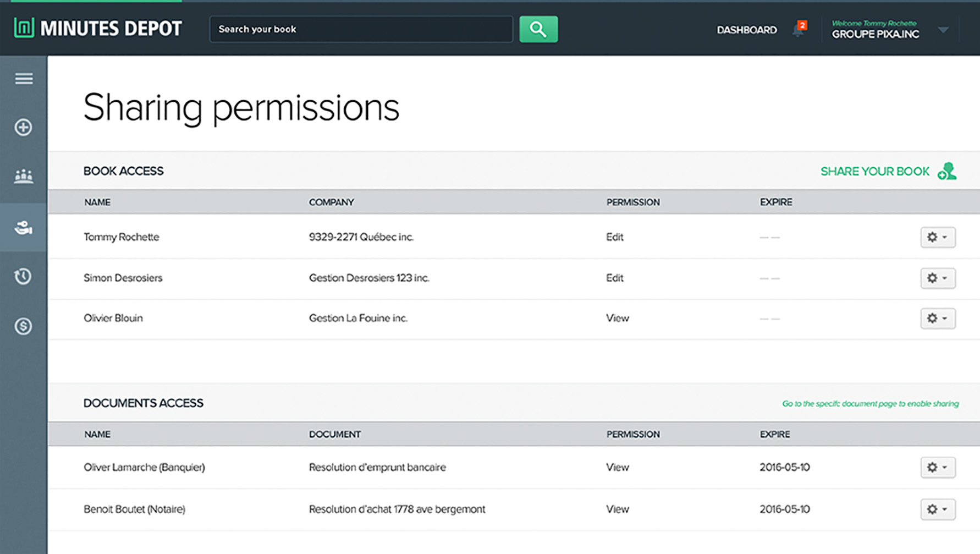Open the hamburger navigation menu
The height and width of the screenshot is (554, 980).
point(23,79)
